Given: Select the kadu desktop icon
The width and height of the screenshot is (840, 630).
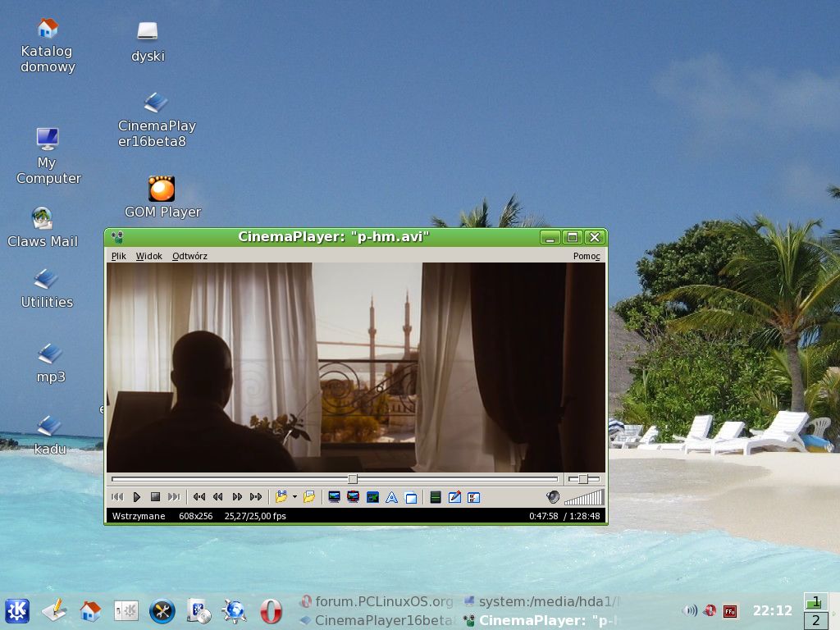Looking at the screenshot, I should [50, 435].
